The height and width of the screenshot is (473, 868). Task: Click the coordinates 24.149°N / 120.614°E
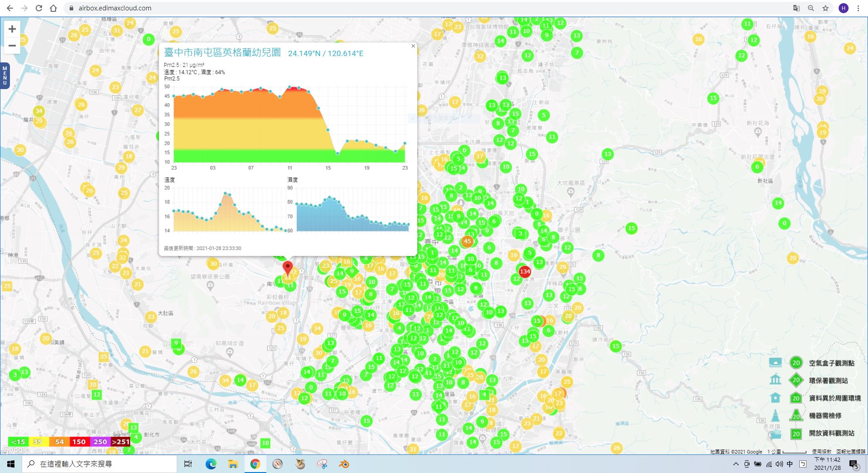[x=325, y=53]
